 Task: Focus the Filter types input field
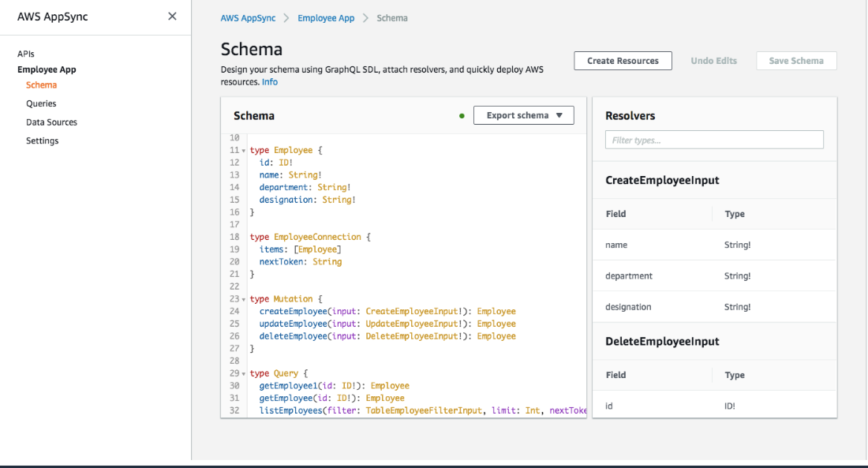(x=714, y=140)
